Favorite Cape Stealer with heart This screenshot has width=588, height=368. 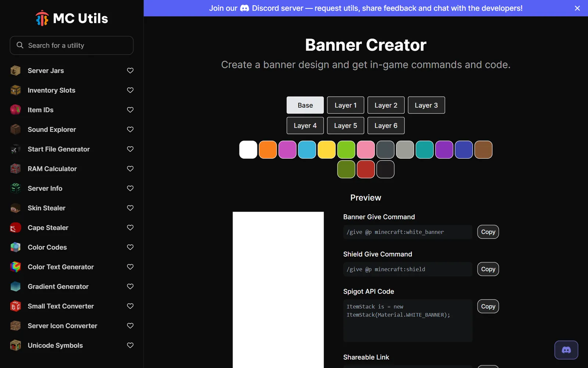(130, 227)
